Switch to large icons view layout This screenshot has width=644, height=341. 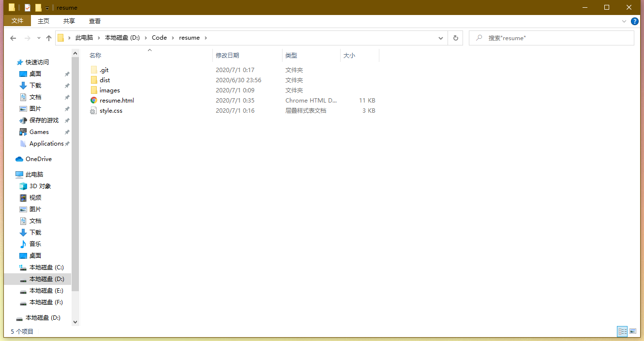[633, 331]
